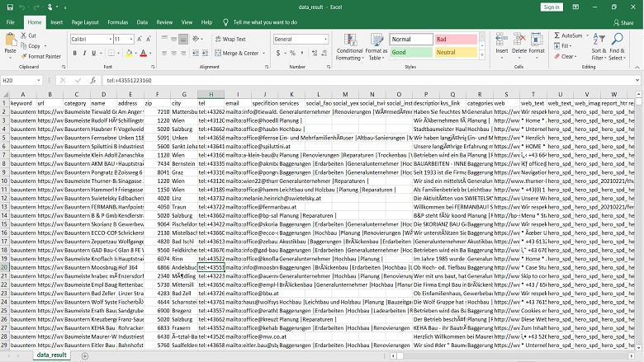
Task: Click the Insert Function fx icon
Action: click(93, 80)
